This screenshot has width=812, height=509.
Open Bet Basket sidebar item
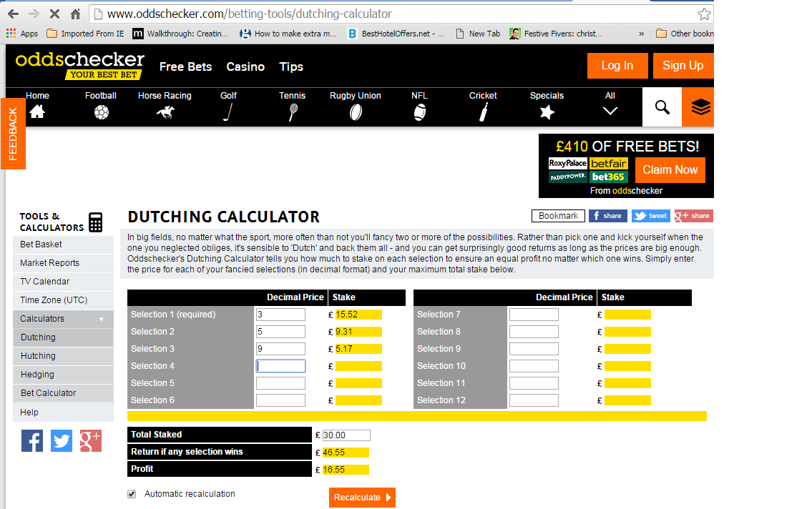coord(63,244)
